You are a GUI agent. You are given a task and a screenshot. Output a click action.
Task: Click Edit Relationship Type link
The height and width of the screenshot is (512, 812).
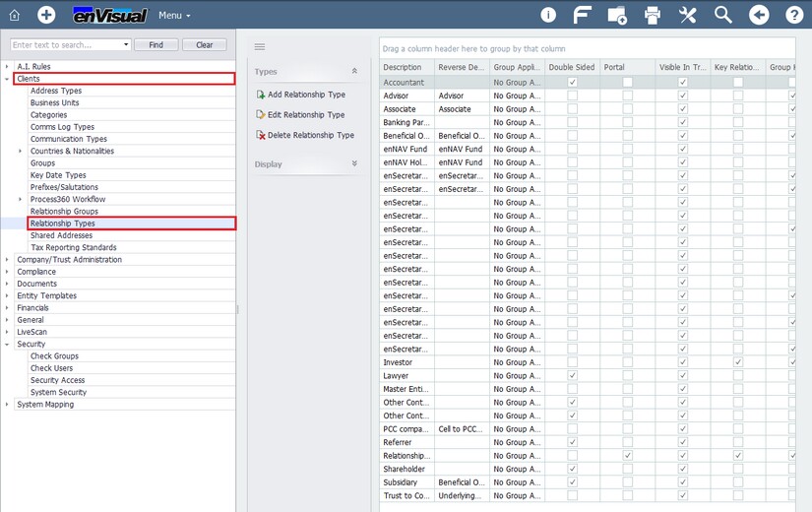click(x=306, y=114)
